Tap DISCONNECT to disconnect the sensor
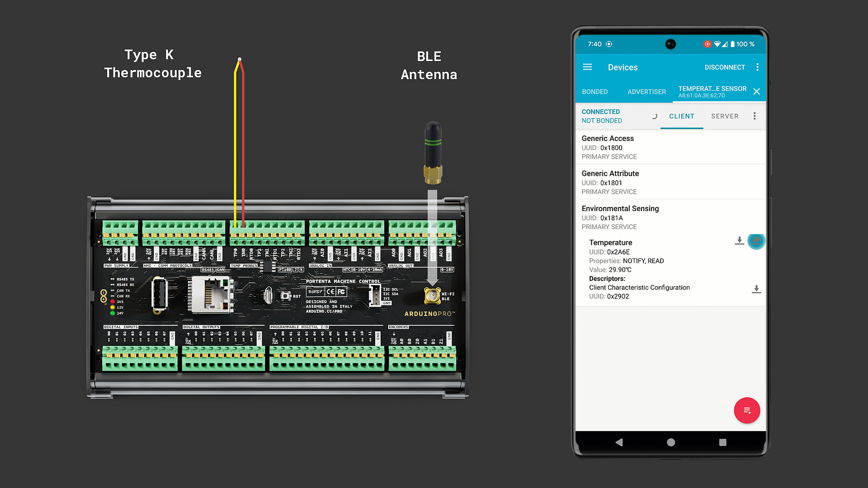This screenshot has width=868, height=488. coord(725,67)
